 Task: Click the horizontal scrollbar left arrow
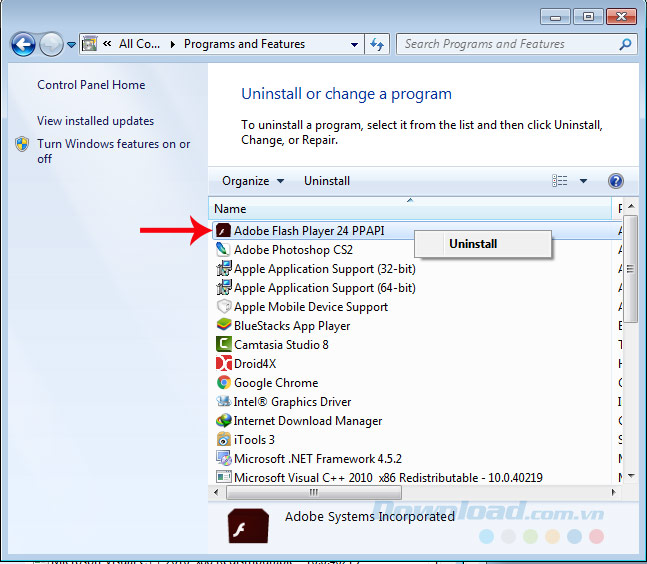tap(216, 492)
